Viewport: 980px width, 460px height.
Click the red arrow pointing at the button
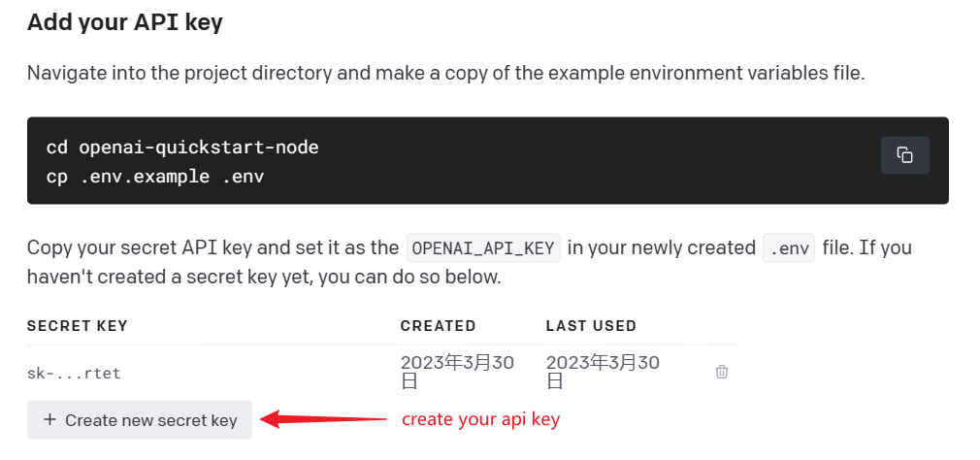pyautogui.click(x=322, y=418)
